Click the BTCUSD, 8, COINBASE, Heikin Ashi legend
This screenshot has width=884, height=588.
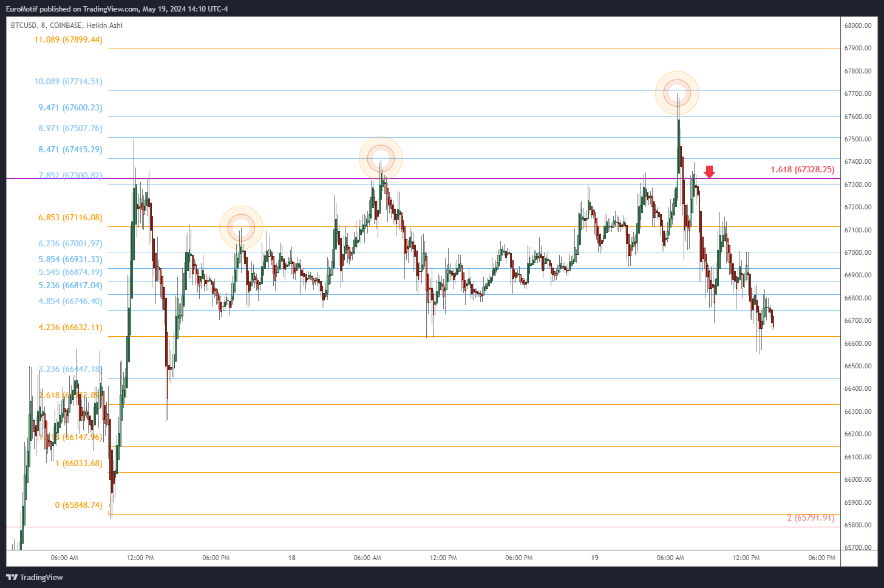pyautogui.click(x=67, y=25)
